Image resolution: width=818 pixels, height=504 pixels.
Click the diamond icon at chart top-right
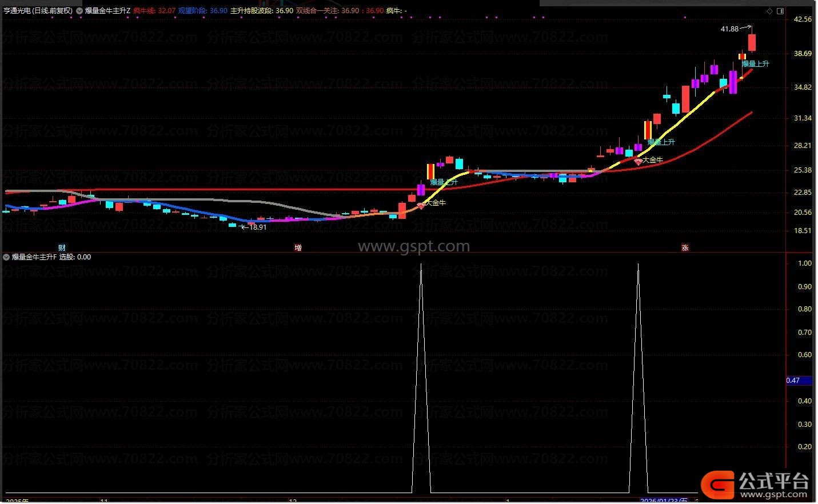pos(770,11)
